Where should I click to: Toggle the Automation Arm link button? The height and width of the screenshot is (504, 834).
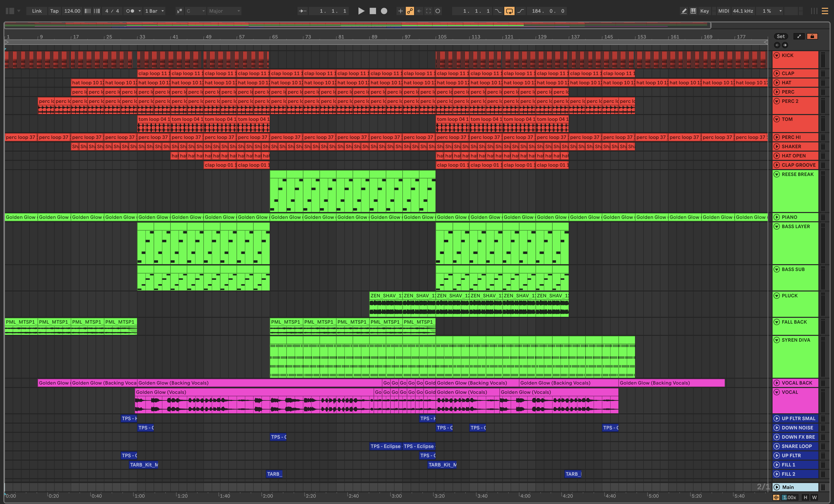409,11
